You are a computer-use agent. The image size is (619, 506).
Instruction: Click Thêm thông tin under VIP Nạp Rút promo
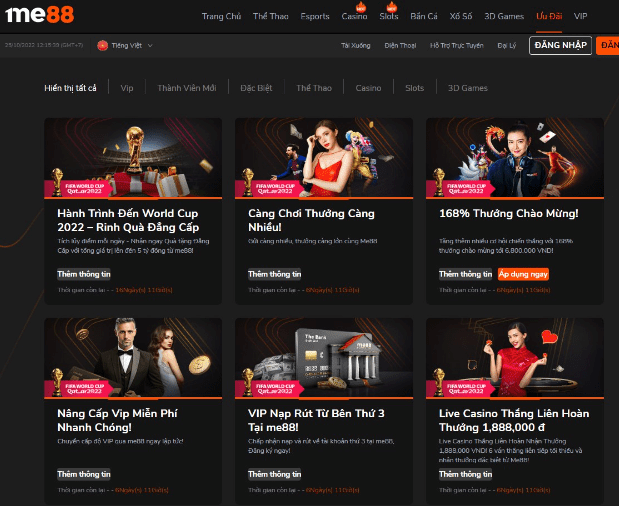[x=272, y=473]
